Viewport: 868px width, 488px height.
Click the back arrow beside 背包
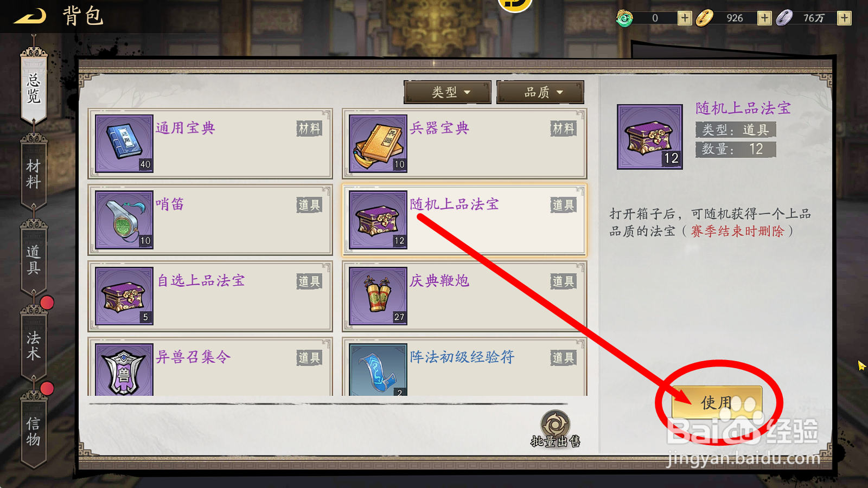tap(30, 16)
